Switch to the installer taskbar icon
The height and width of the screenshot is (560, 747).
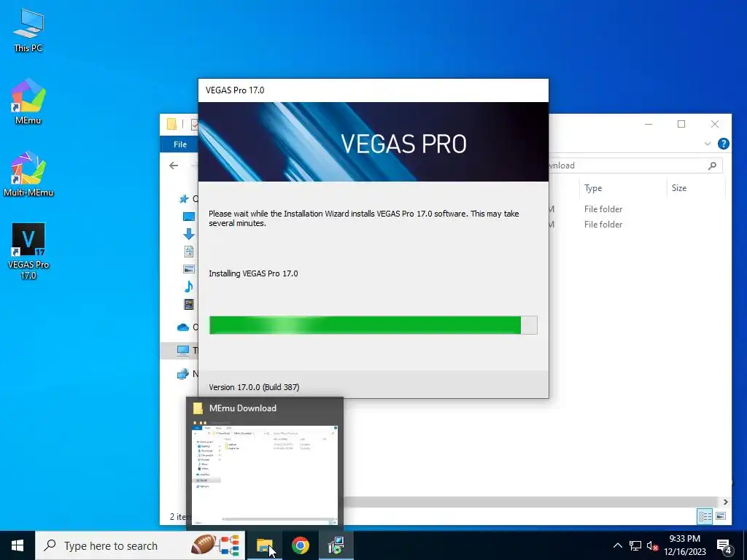click(x=336, y=545)
